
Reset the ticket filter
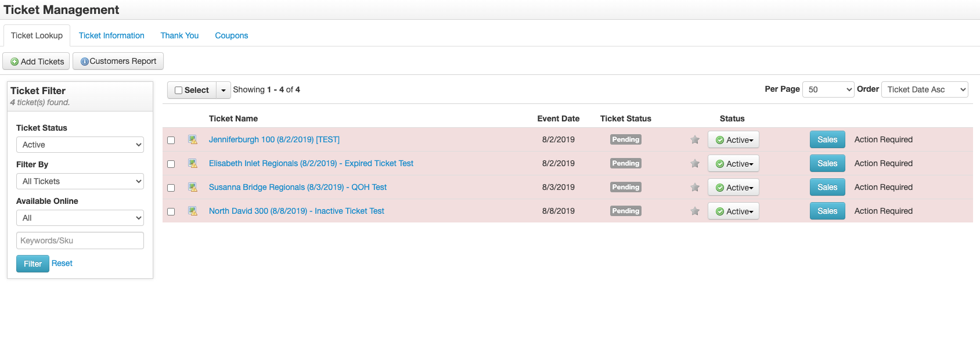(x=62, y=264)
